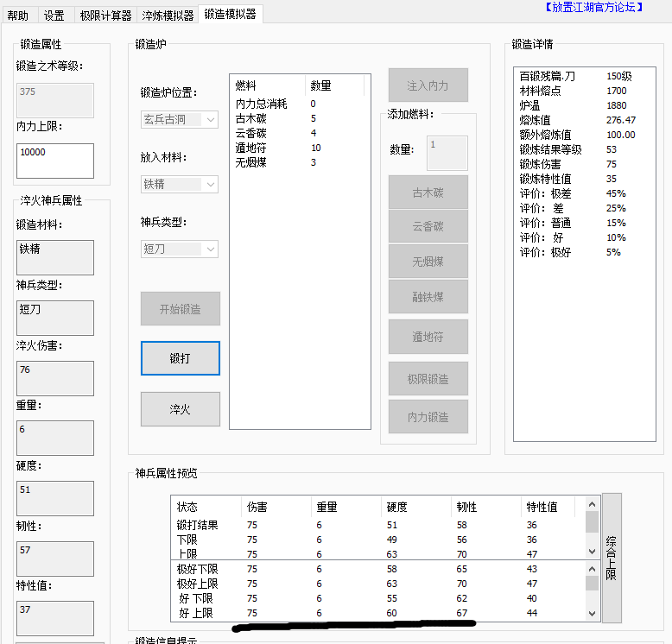Click the 硬度 field showing 51
The image size is (672, 644).
tap(55, 498)
